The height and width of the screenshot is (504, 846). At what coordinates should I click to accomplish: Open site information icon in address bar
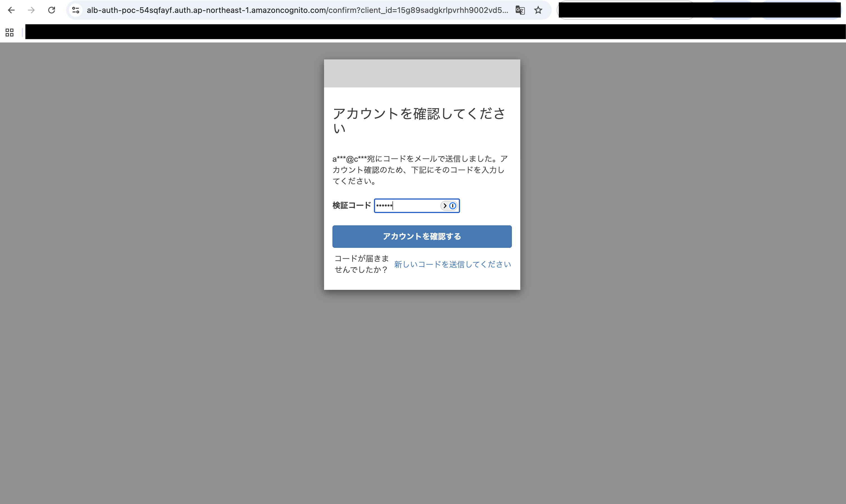pyautogui.click(x=76, y=10)
